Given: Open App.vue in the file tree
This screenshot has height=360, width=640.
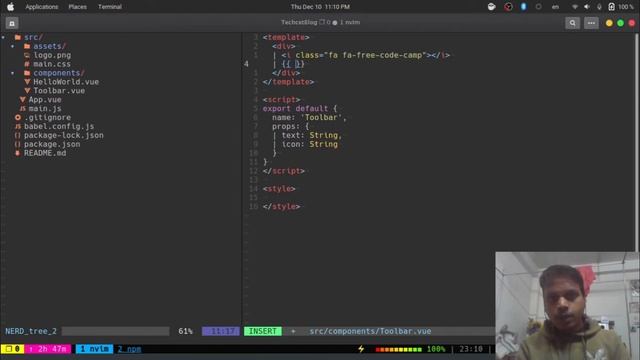Looking at the screenshot, I should click(x=45, y=100).
